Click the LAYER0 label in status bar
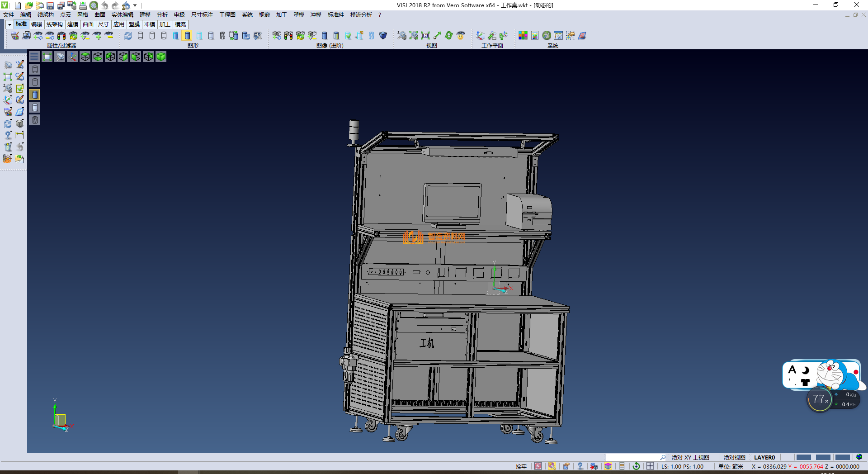Viewport: 868px width, 474px height. point(764,457)
